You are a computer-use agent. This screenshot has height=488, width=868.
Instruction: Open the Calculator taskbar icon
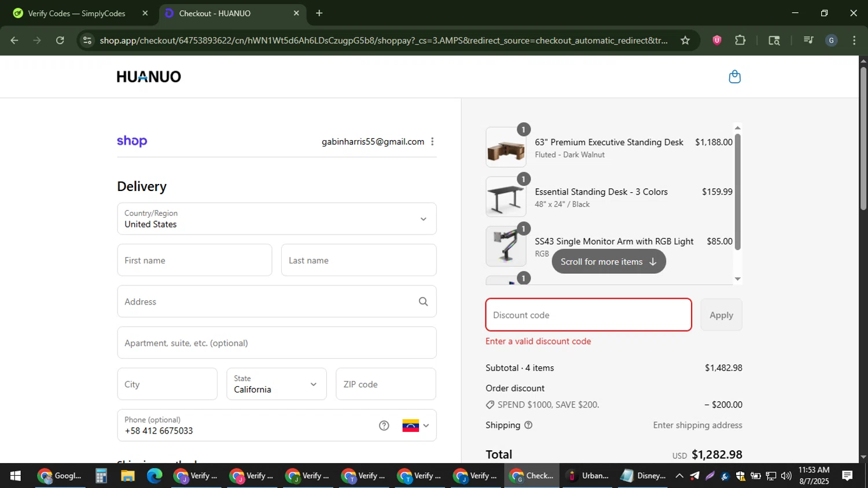(x=101, y=476)
